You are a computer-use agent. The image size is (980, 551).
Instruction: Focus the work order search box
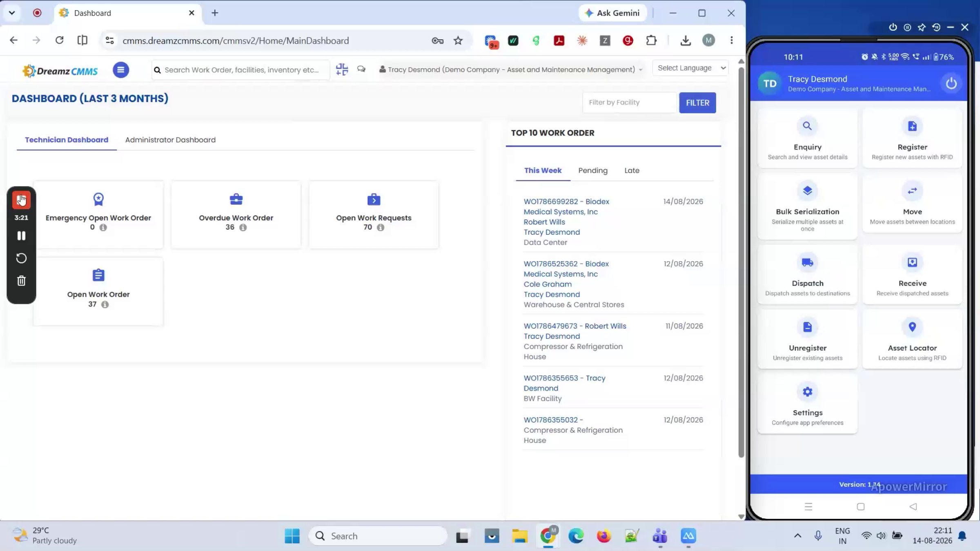[x=241, y=70]
